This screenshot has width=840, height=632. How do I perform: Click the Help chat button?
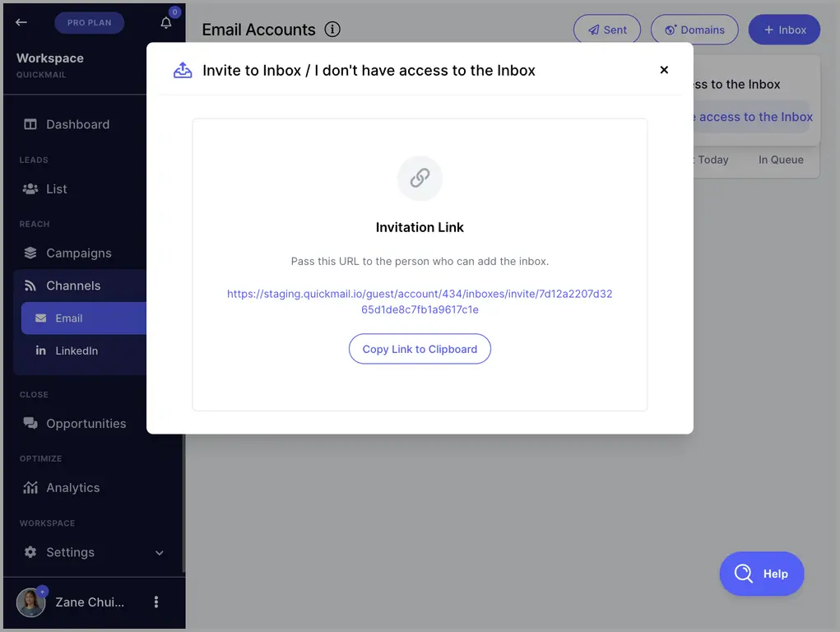tap(762, 574)
